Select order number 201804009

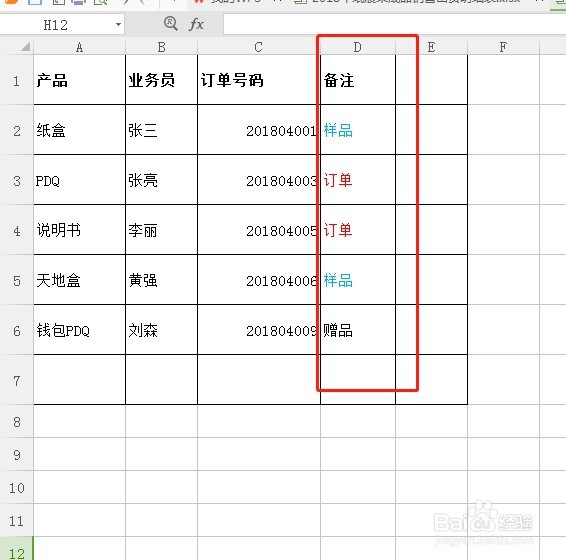[259, 330]
